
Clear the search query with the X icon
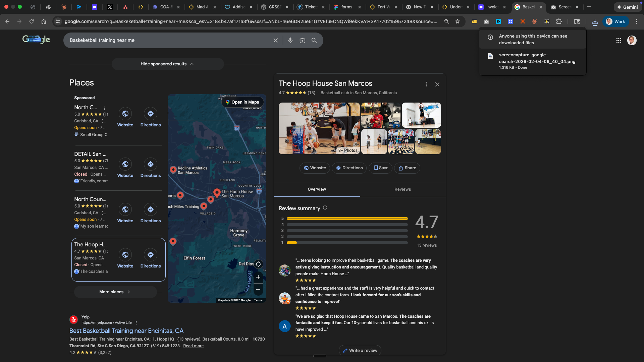point(276,40)
